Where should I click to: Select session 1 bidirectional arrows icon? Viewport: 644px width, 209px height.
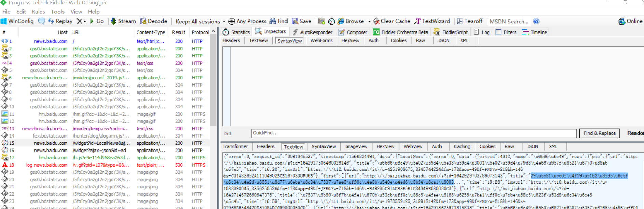[x=5, y=41]
